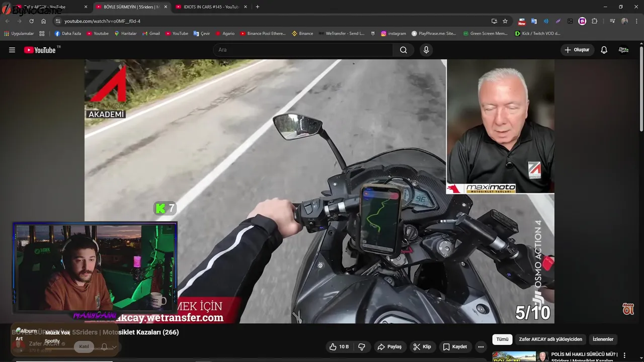Click the Oluştur create button
Viewport: 644px width, 362px height.
(x=577, y=50)
